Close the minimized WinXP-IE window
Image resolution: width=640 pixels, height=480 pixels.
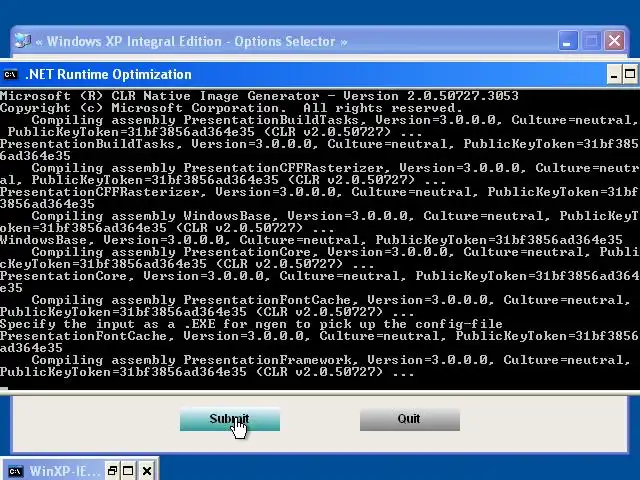coord(147,471)
